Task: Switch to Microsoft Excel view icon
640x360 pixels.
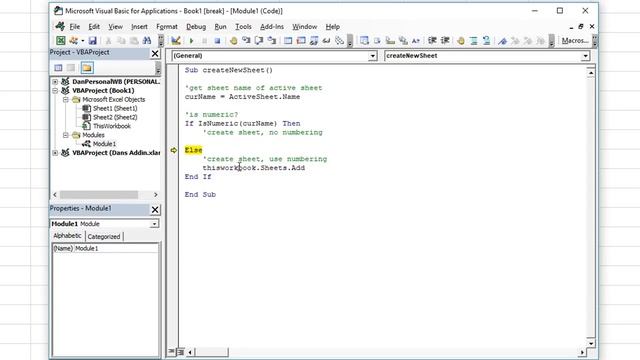Action: point(60,40)
